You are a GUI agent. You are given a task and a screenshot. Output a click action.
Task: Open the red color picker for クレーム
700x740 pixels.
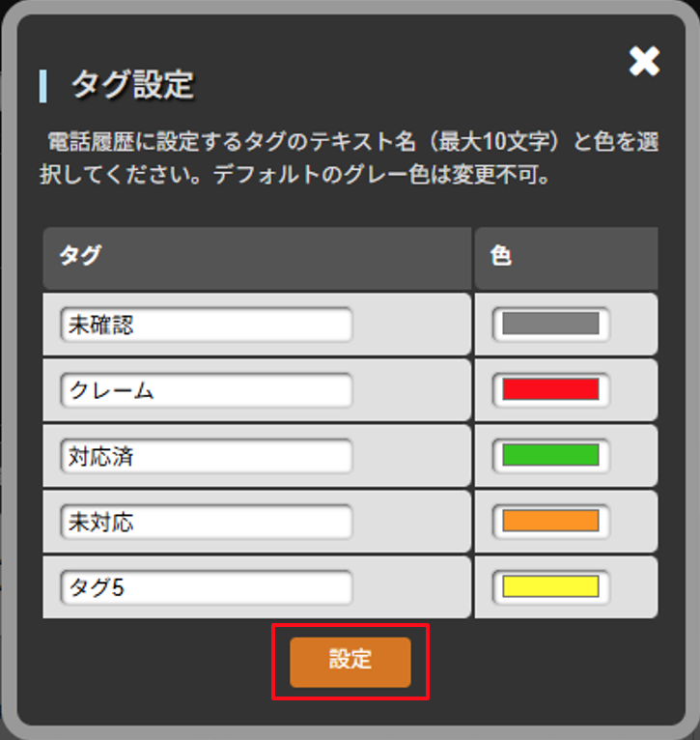pos(551,389)
